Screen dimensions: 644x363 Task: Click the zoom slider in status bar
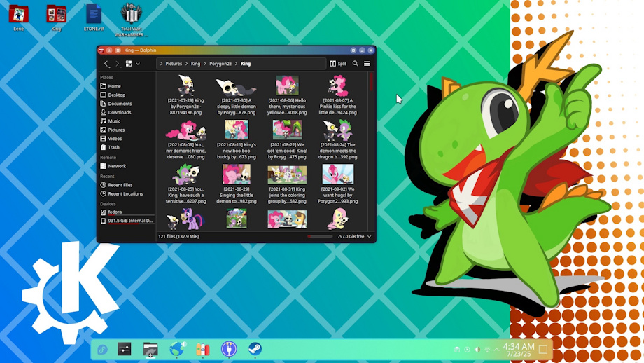[x=320, y=237]
